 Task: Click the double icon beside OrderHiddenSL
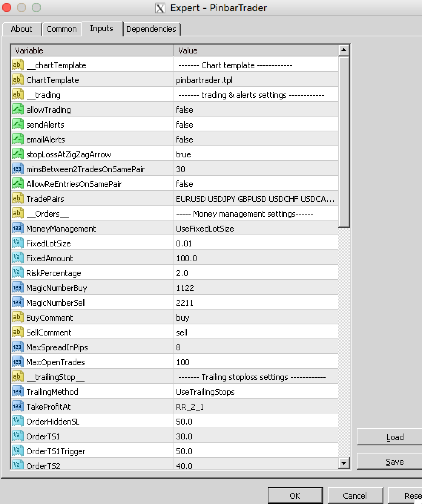pyautogui.click(x=18, y=421)
